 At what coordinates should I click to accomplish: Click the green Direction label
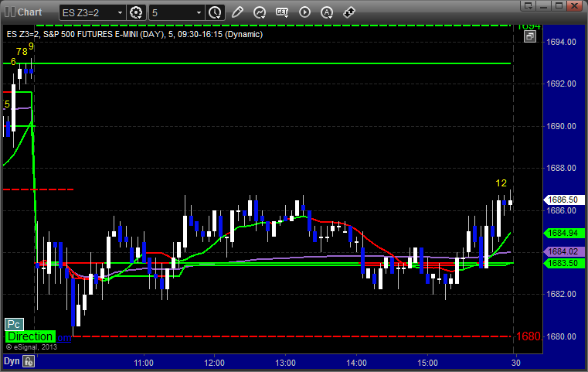(x=30, y=336)
